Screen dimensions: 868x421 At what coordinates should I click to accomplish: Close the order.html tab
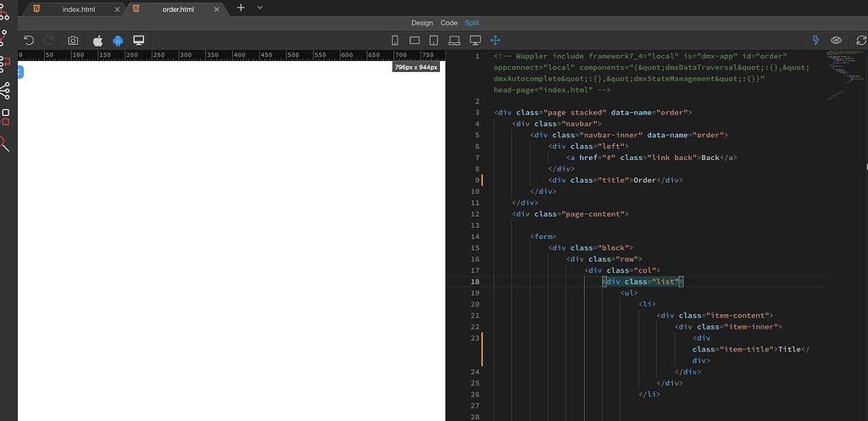pyautogui.click(x=217, y=8)
